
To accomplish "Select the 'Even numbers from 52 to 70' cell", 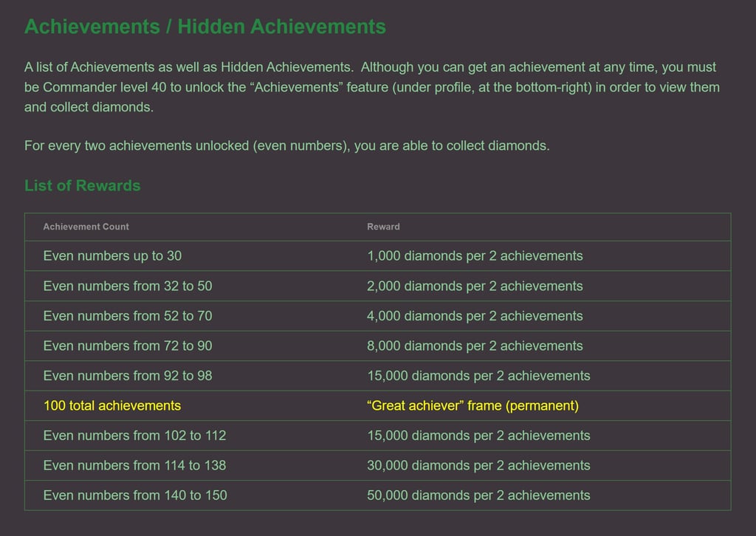I will tap(128, 316).
